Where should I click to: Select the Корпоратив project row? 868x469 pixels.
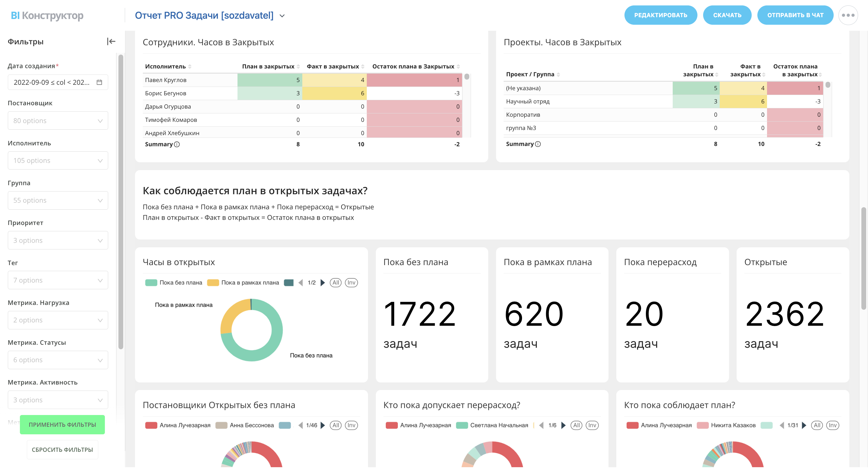663,115
